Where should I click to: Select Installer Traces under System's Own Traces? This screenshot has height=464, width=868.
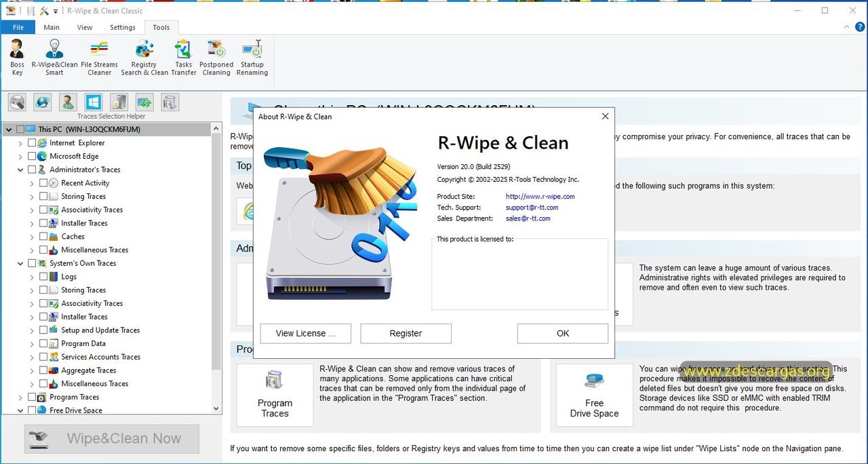[84, 317]
